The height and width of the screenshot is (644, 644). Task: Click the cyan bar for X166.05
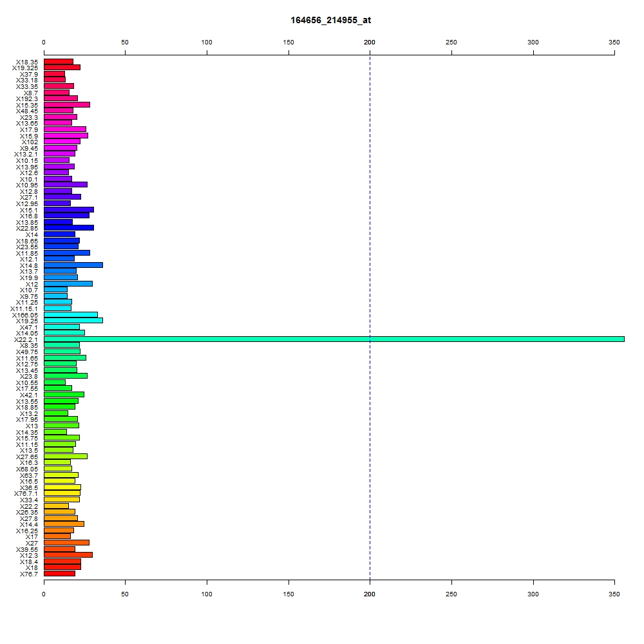71,315
